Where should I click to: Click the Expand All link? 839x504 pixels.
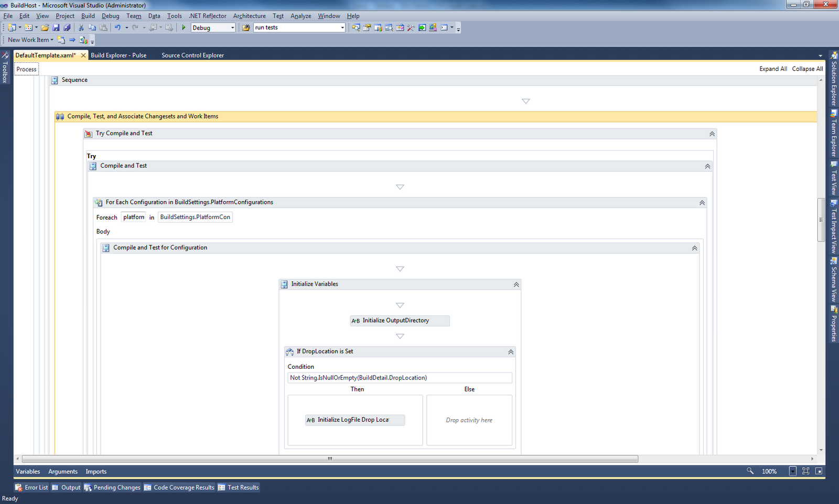click(x=773, y=69)
